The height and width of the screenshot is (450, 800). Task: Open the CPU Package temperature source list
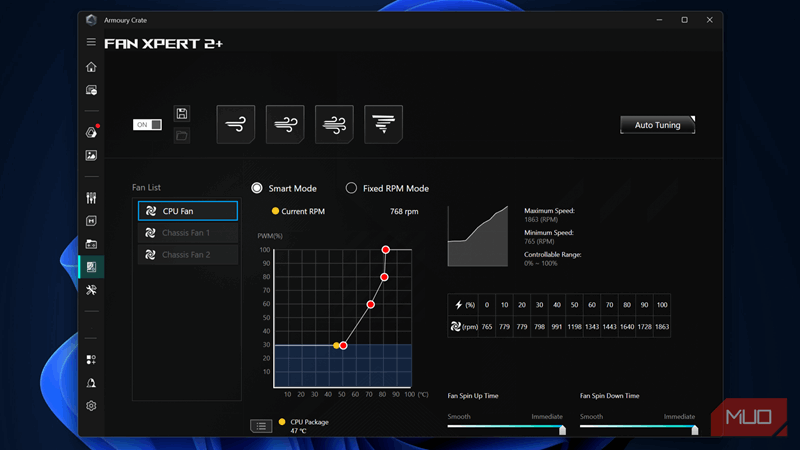click(x=261, y=426)
